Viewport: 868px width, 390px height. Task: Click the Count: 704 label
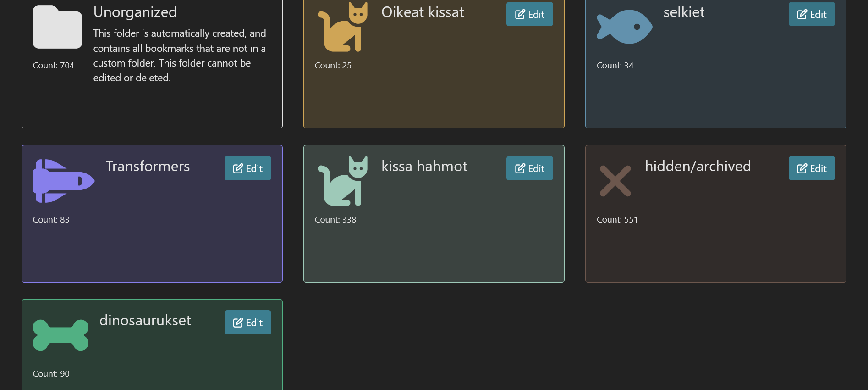53,66
